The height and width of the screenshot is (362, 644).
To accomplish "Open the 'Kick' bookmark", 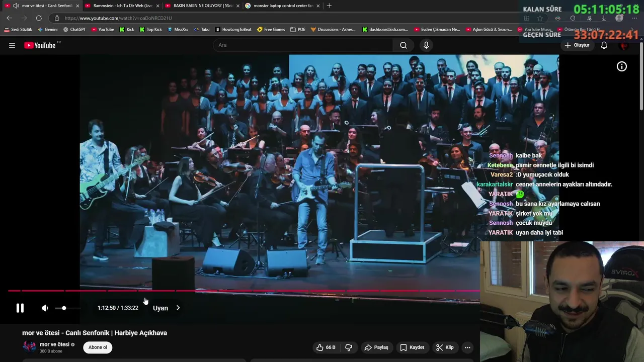I will [x=127, y=30].
